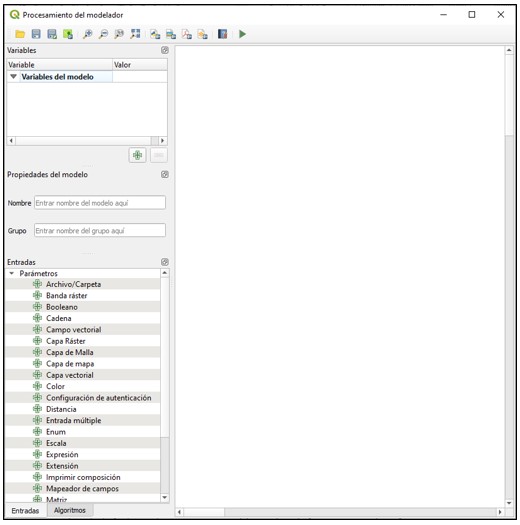Click the Entradas list scroll down arrow
520x525 pixels.
click(165, 498)
